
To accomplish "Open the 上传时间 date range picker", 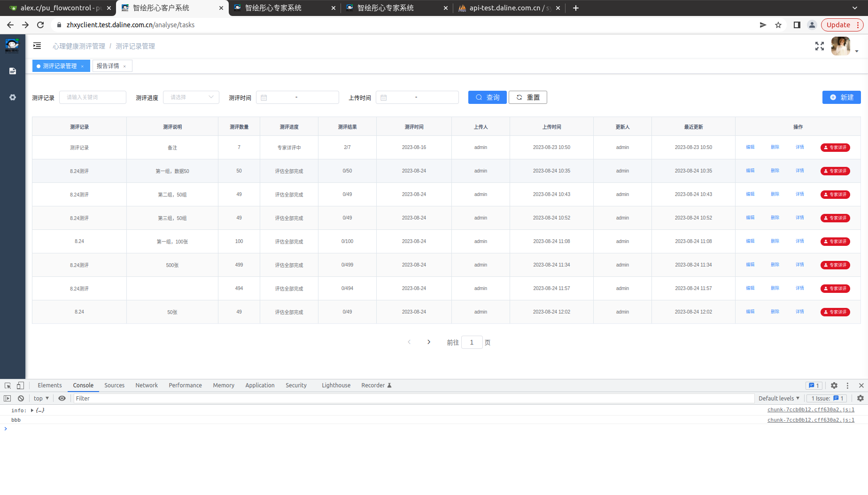I will pos(417,97).
